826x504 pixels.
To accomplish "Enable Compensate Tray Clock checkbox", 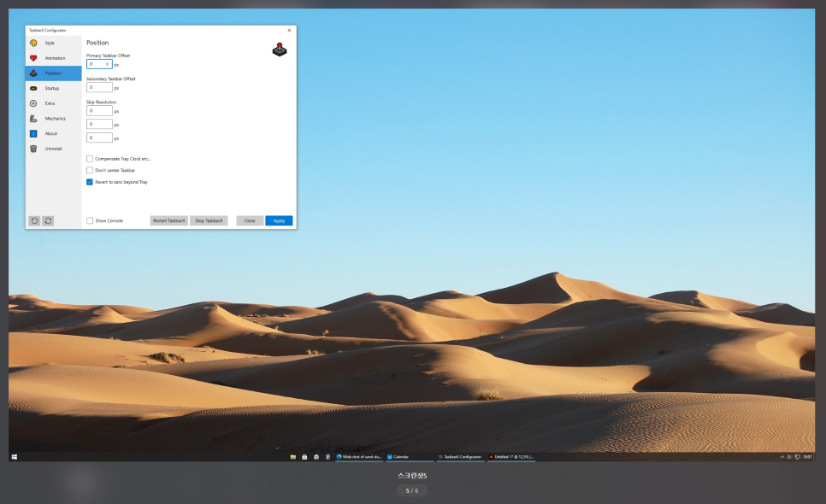I will point(90,159).
